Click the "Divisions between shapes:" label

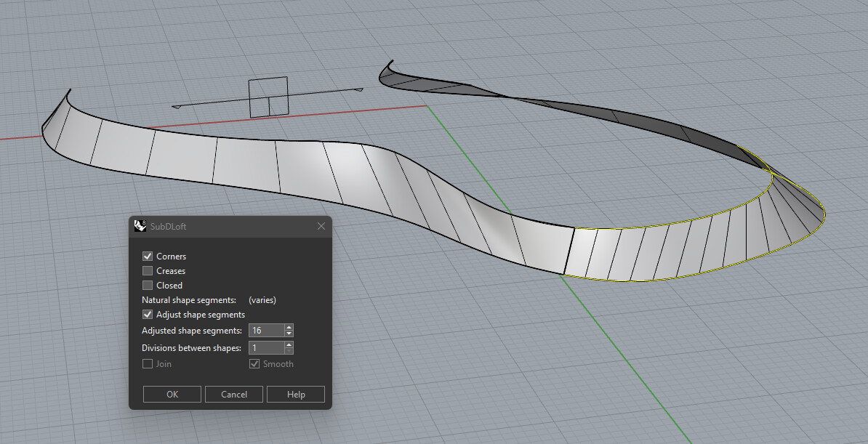(x=191, y=347)
